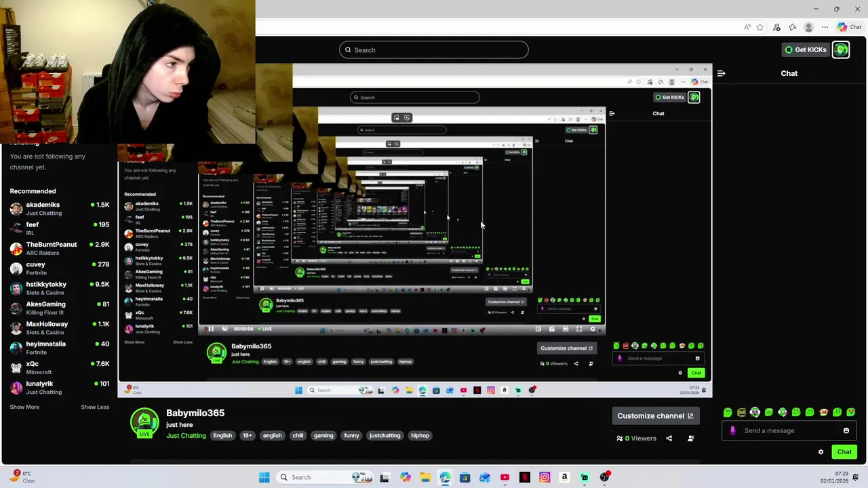Click the Babymilo365 channel avatar
Screen dimensions: 868x488
click(x=144, y=423)
